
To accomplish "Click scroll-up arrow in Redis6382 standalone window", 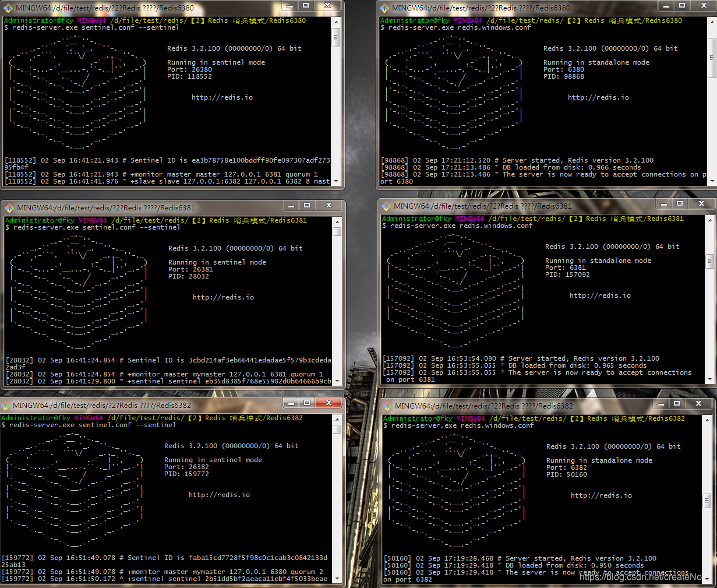I will [x=707, y=420].
